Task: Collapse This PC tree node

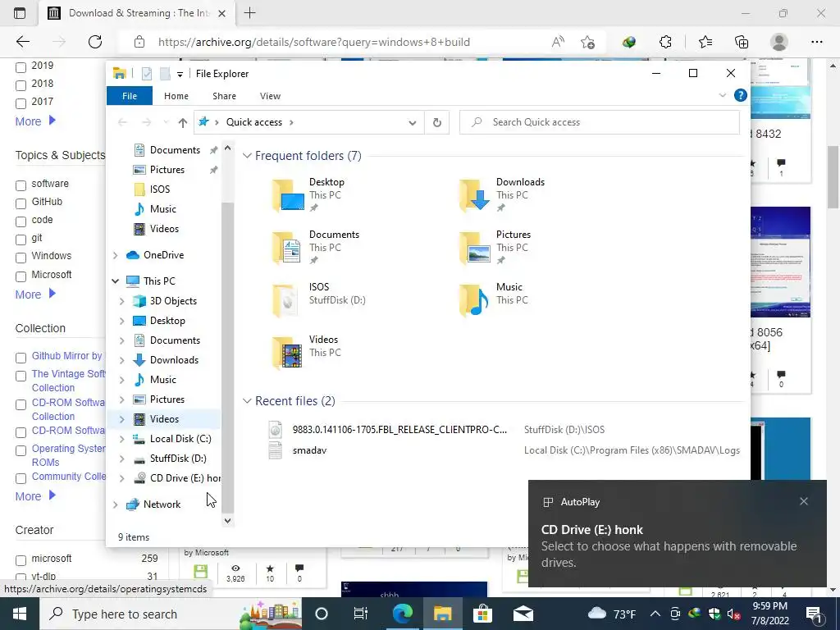Action: click(115, 281)
